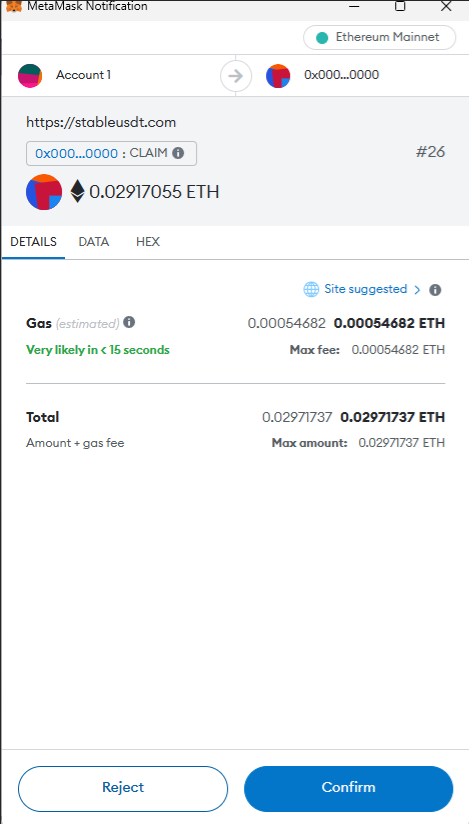Click the info icon next to Gas estimated
The width and height of the screenshot is (469, 824).
click(x=129, y=322)
